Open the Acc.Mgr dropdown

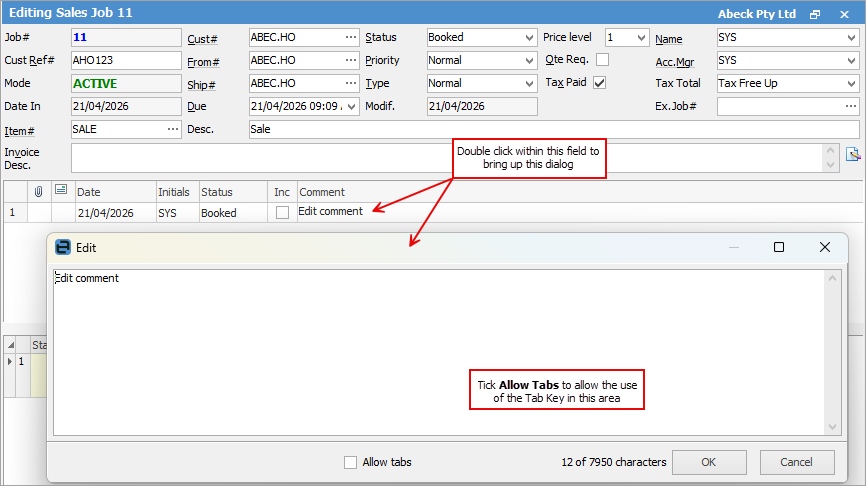click(851, 60)
